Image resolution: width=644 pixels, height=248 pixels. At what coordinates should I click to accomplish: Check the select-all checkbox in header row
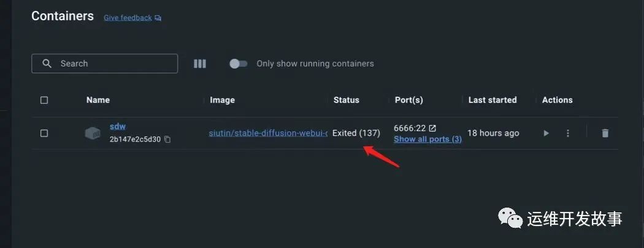(x=44, y=100)
